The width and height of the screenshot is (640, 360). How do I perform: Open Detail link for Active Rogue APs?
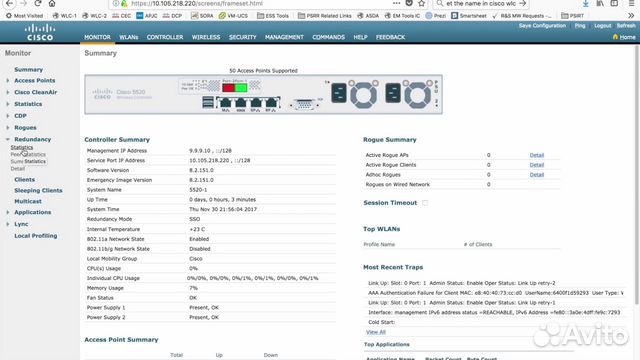pyautogui.click(x=537, y=155)
